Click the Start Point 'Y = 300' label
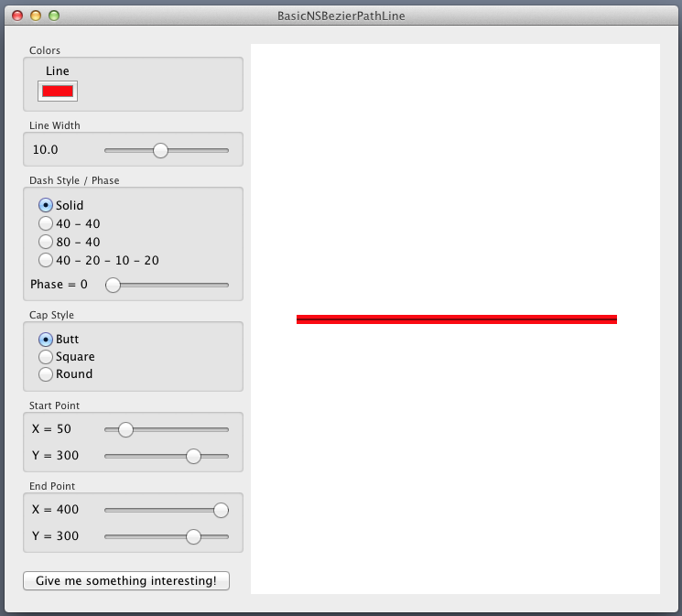The image size is (682, 616). pos(55,456)
